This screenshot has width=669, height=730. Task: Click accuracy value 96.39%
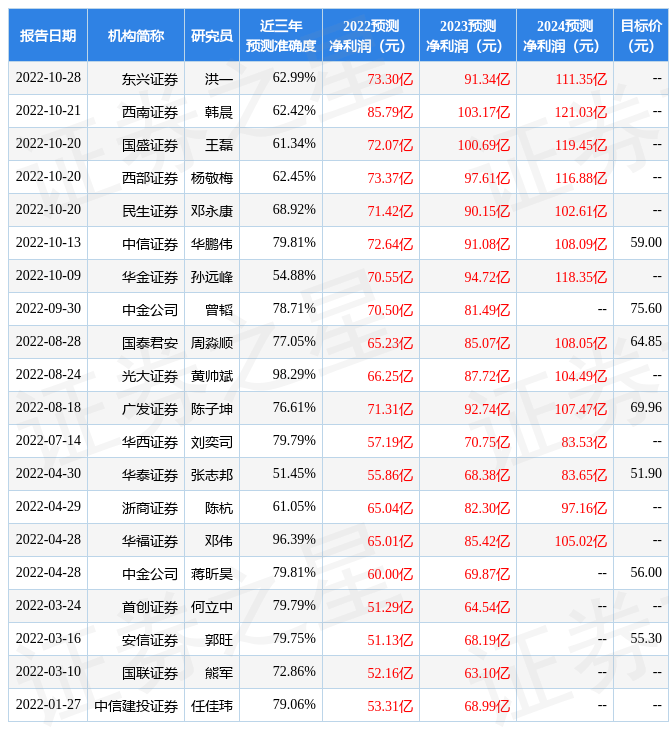point(294,540)
